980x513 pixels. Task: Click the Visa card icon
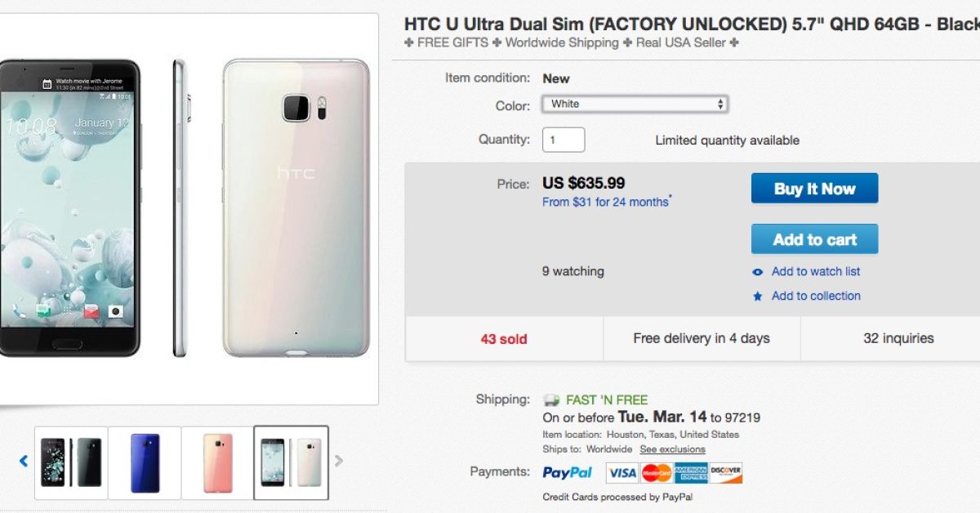point(621,473)
